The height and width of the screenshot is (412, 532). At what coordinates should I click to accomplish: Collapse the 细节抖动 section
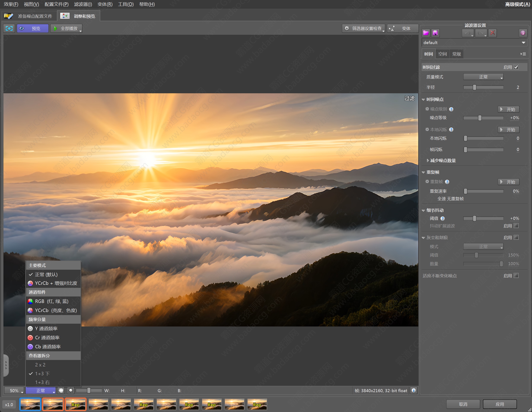[423, 211]
